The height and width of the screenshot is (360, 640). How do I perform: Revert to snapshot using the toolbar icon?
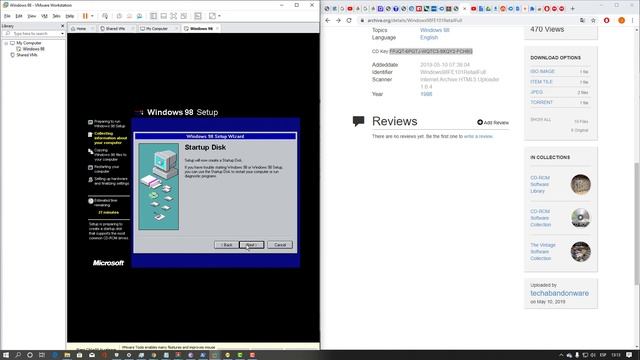tap(129, 16)
